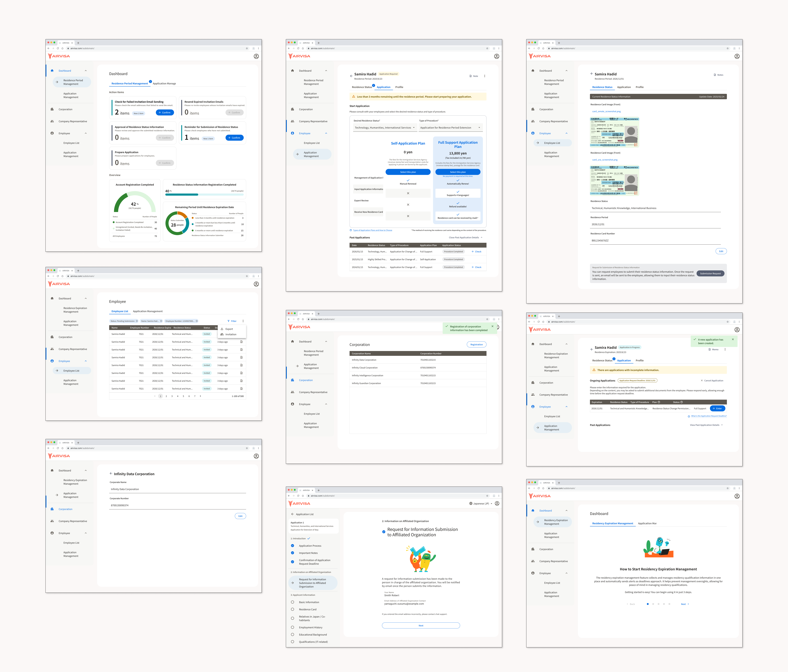Select Invitation in the employee list popup menu
This screenshot has height=672, width=788.
pyautogui.click(x=230, y=335)
